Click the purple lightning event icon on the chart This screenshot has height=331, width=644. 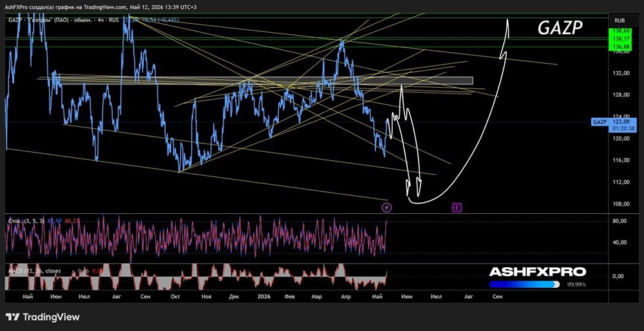[387, 207]
